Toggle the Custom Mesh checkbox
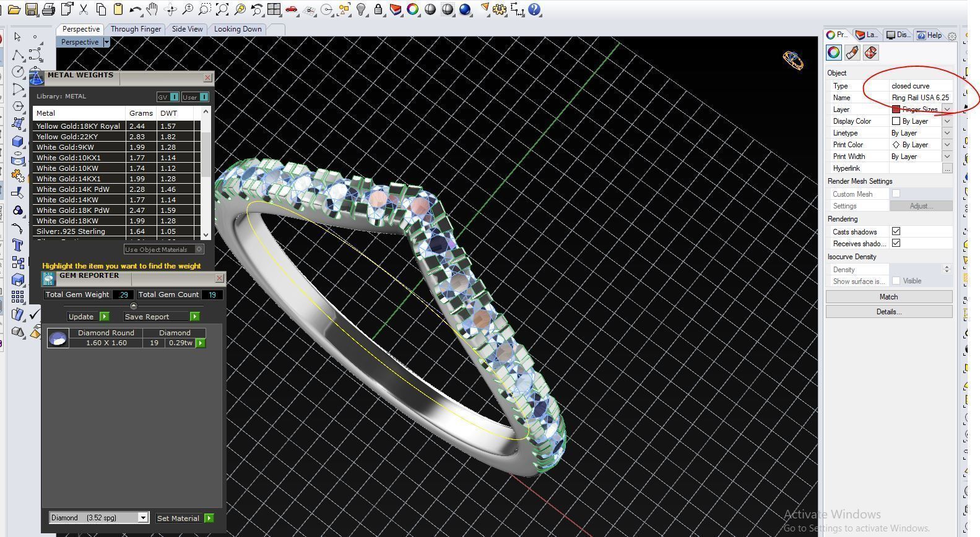Image resolution: width=980 pixels, height=537 pixels. point(896,194)
